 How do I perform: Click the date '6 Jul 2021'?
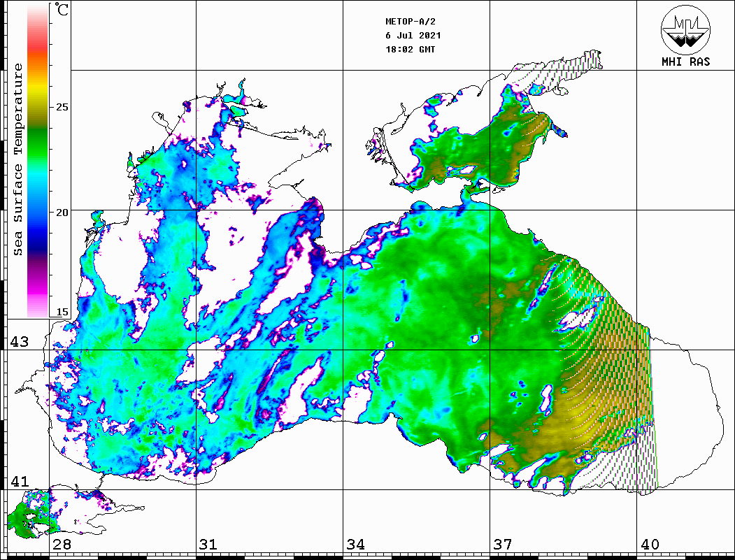pyautogui.click(x=413, y=35)
